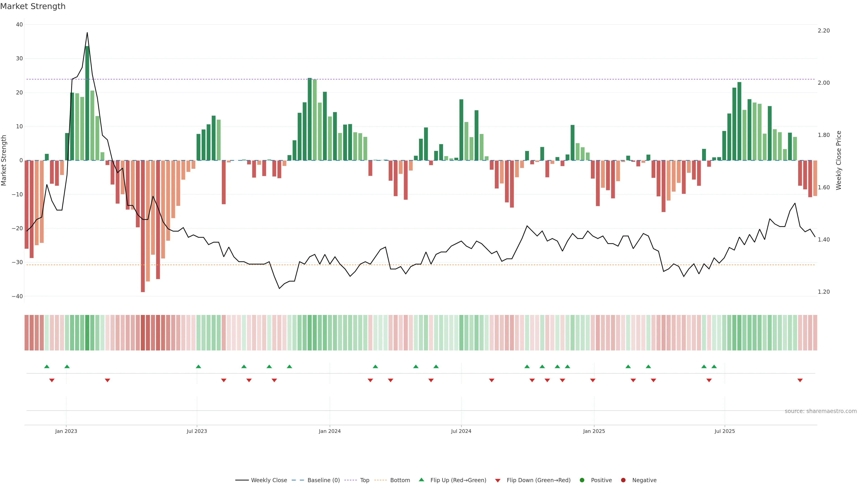Click the Flip Up green triangle legend icon

click(x=421, y=480)
